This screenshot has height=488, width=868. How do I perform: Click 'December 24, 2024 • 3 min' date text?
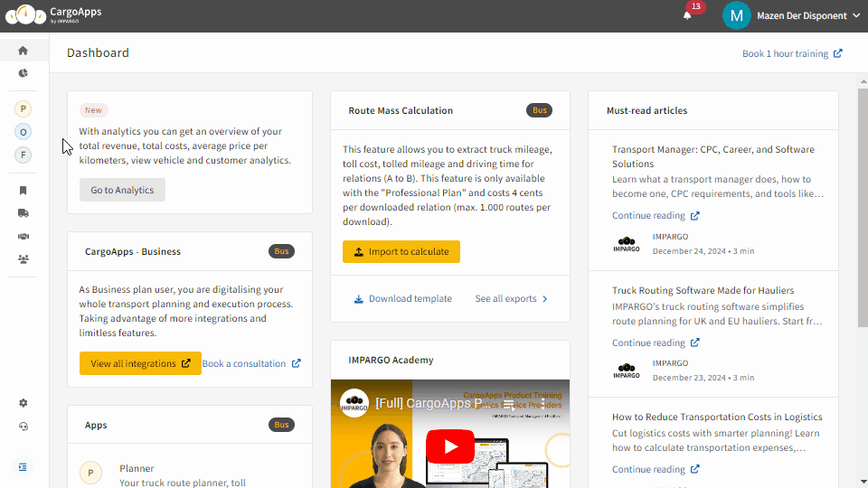click(x=703, y=251)
